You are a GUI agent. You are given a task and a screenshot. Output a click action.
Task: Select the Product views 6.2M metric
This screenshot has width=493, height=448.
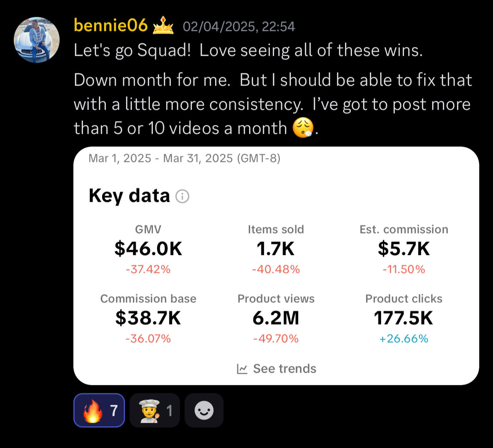(276, 318)
